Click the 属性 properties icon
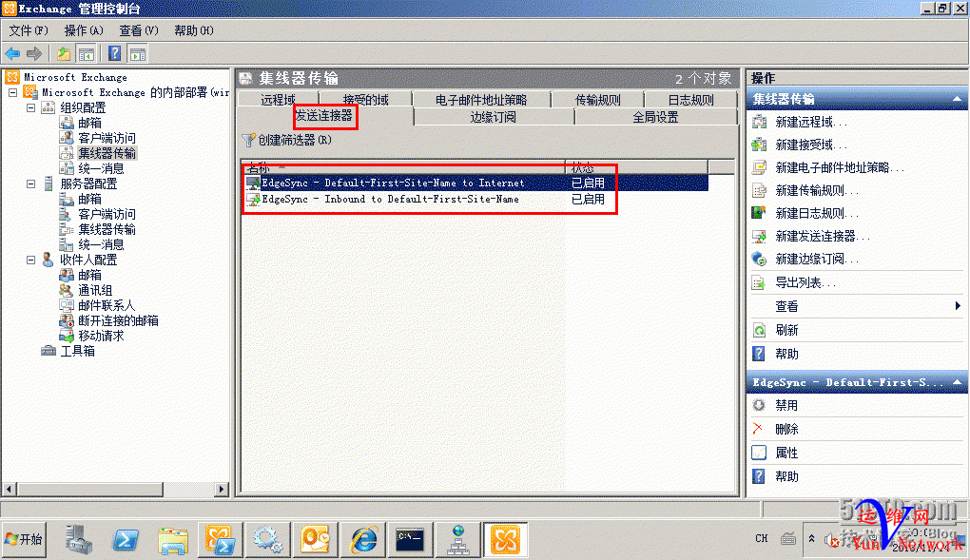 [759, 453]
